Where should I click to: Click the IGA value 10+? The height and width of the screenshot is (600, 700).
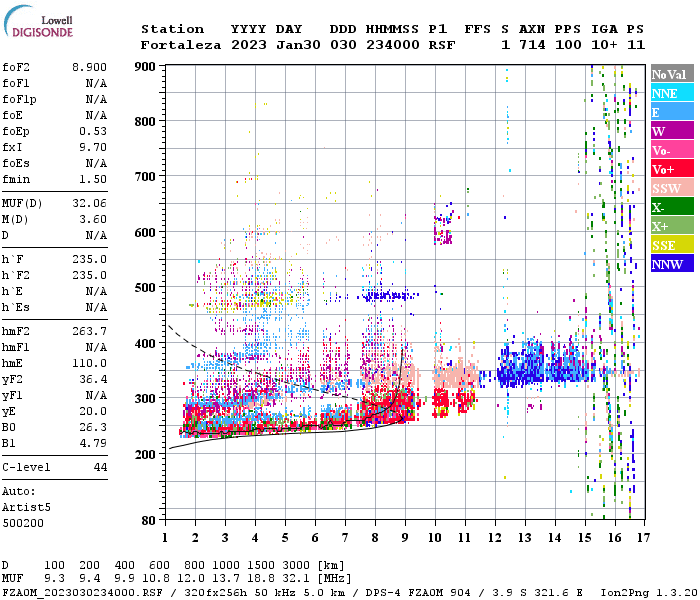pos(604,45)
